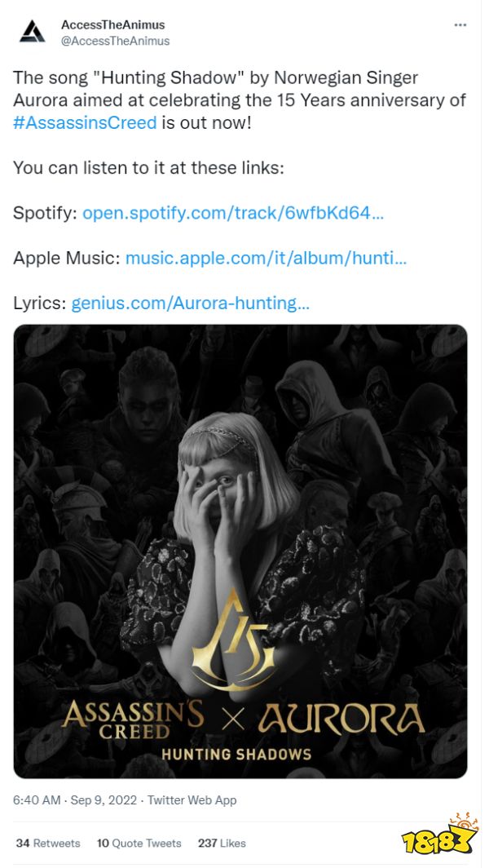
Task: Open the tweet's three-dot more menu
Action: tap(460, 25)
